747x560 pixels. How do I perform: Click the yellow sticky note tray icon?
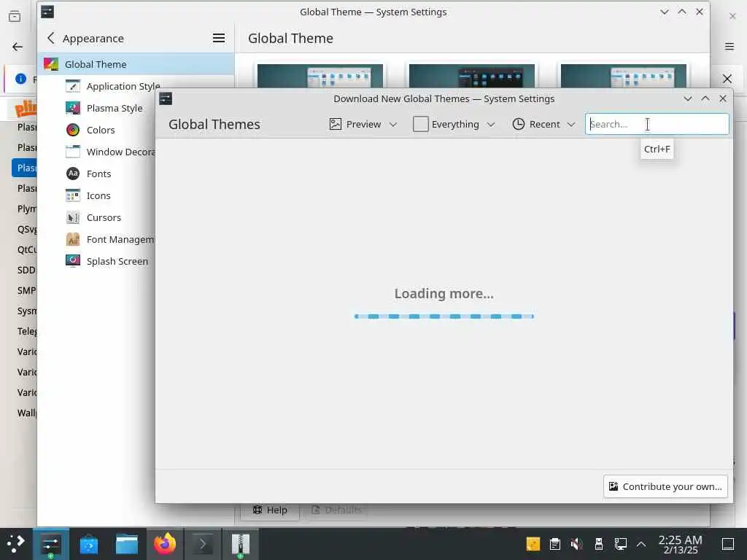point(533,544)
